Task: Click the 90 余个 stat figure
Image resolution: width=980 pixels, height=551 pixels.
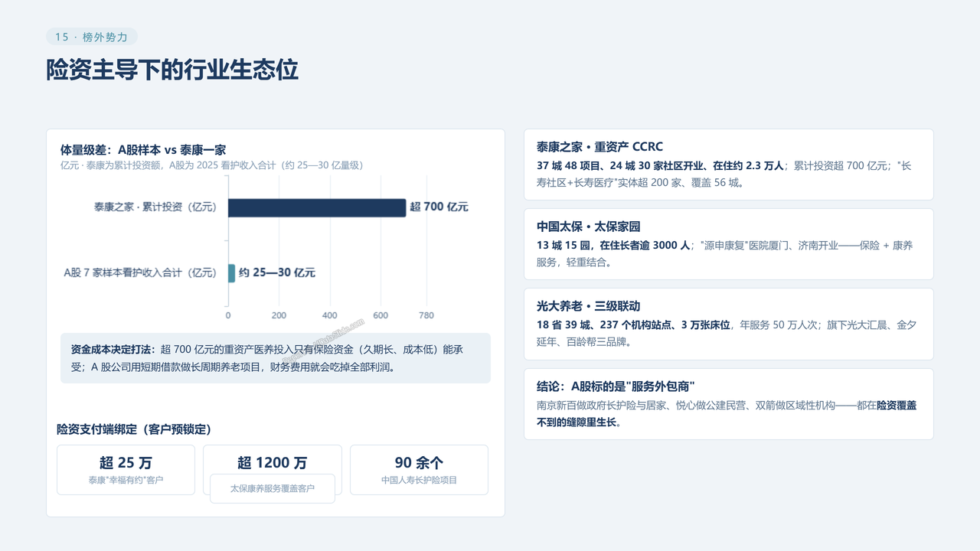Action: pyautogui.click(x=419, y=462)
